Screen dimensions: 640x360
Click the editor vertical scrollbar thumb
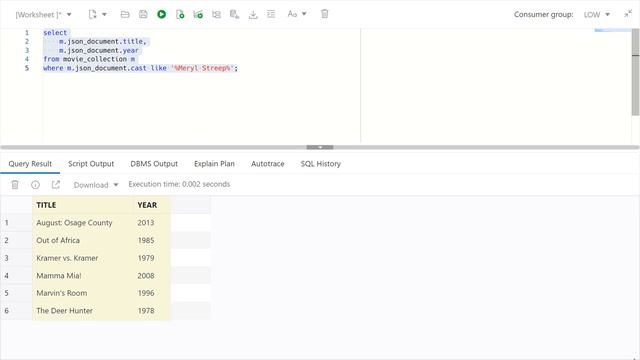(x=636, y=71)
